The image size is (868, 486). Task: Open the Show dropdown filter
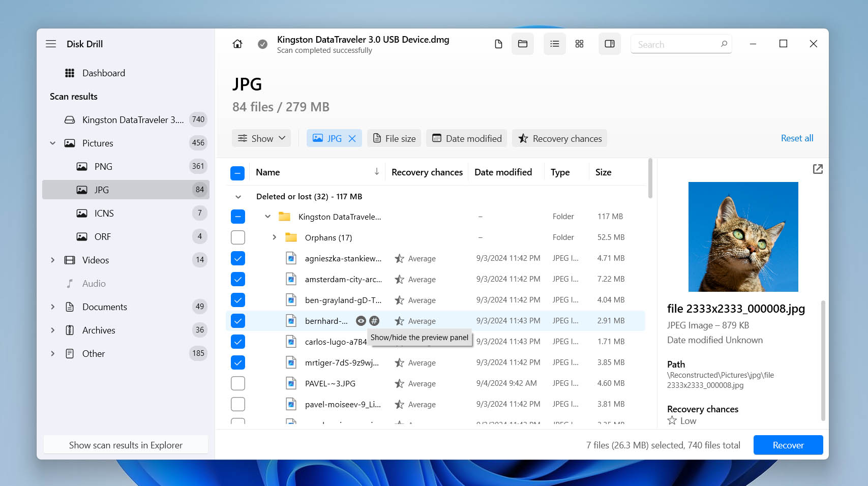pyautogui.click(x=261, y=138)
